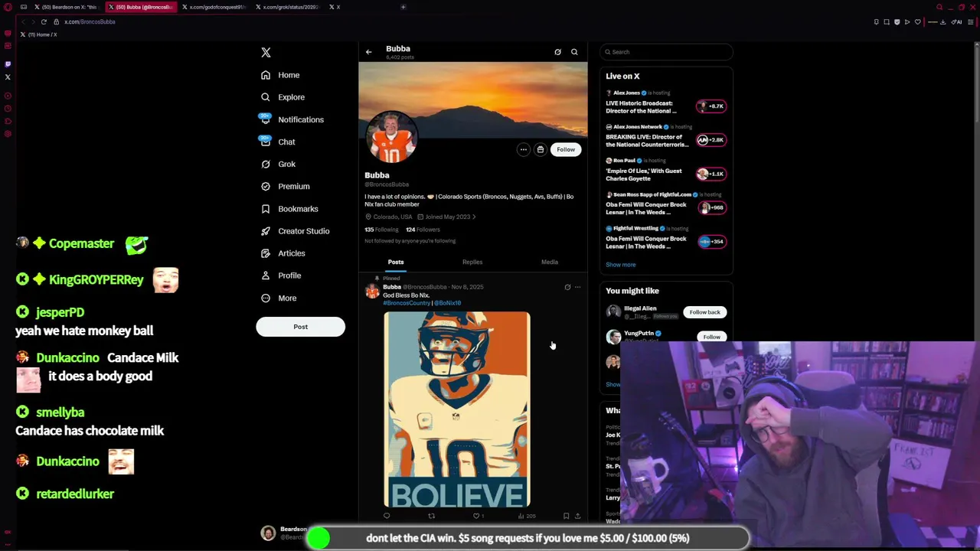Image resolution: width=980 pixels, height=551 pixels.
Task: Switch to x.com/godofconquest91 browser tab
Action: [214, 7]
